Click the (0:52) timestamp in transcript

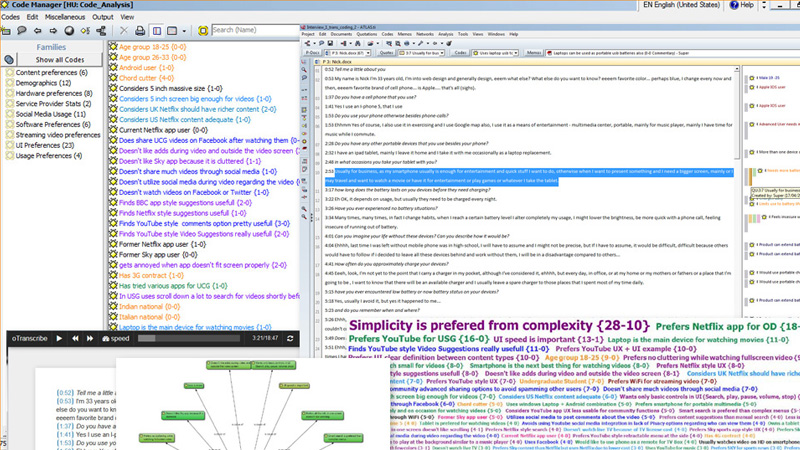[65, 393]
